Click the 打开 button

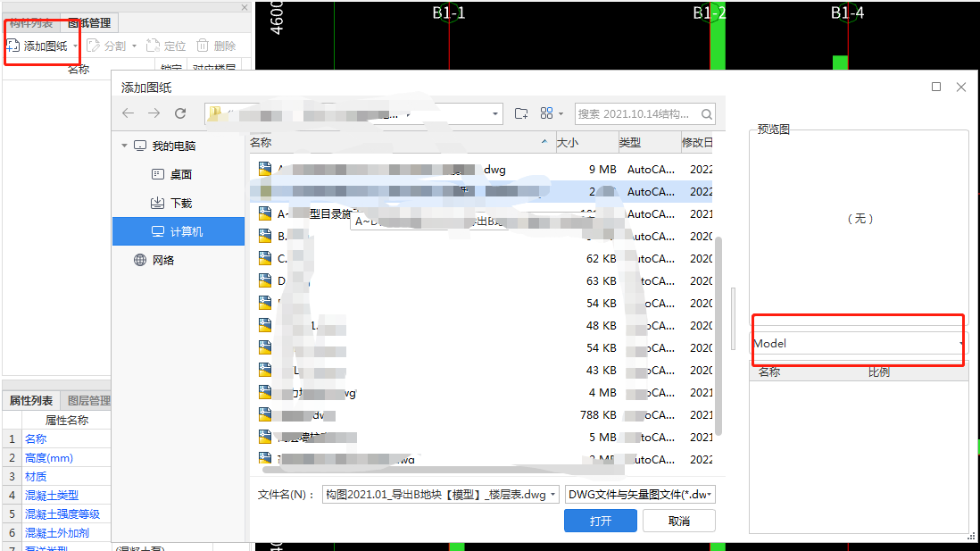[601, 521]
